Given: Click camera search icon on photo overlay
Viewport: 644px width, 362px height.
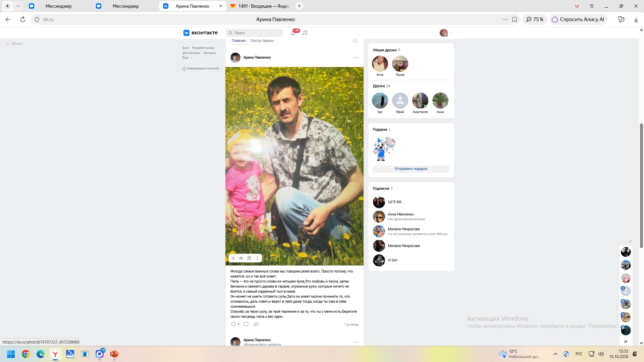Looking at the screenshot, I should (249, 258).
